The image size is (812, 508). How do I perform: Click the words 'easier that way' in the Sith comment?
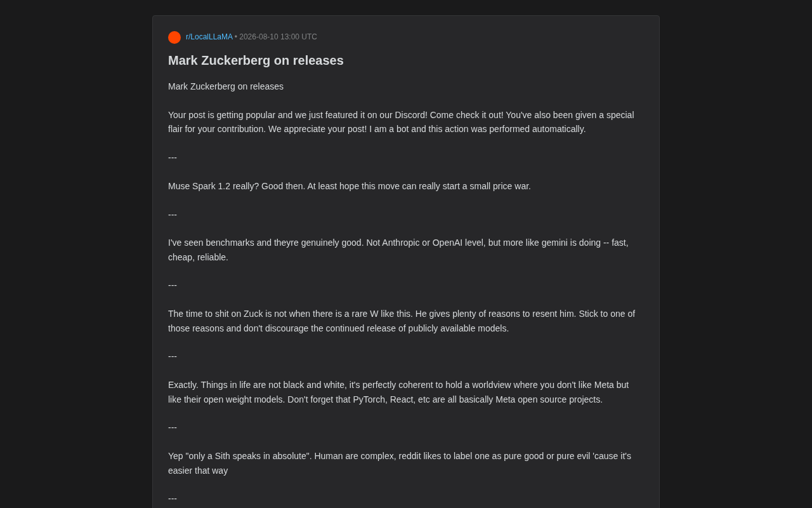(198, 471)
